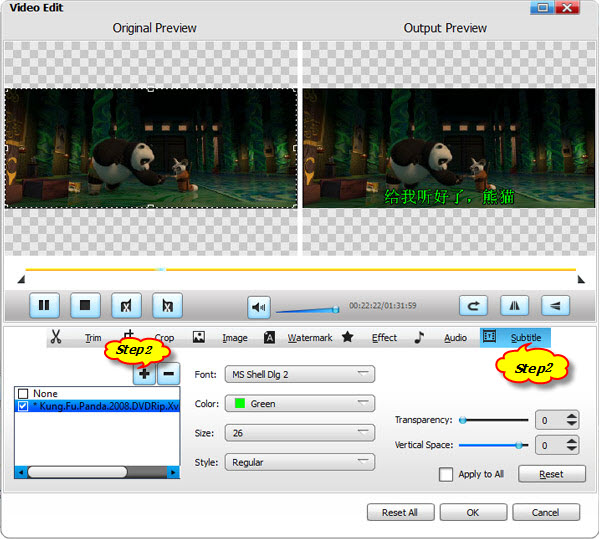Click the Vertical Space value field
Viewport: 600px width, 539px height.
(x=550, y=445)
